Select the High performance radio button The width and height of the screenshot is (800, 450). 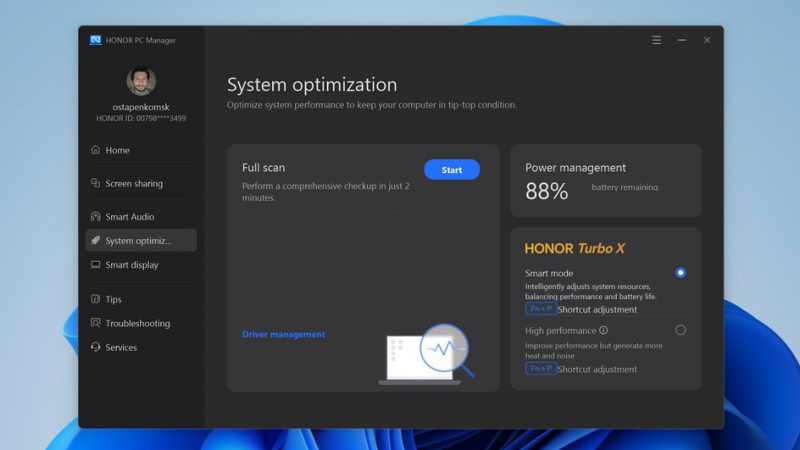pos(680,330)
